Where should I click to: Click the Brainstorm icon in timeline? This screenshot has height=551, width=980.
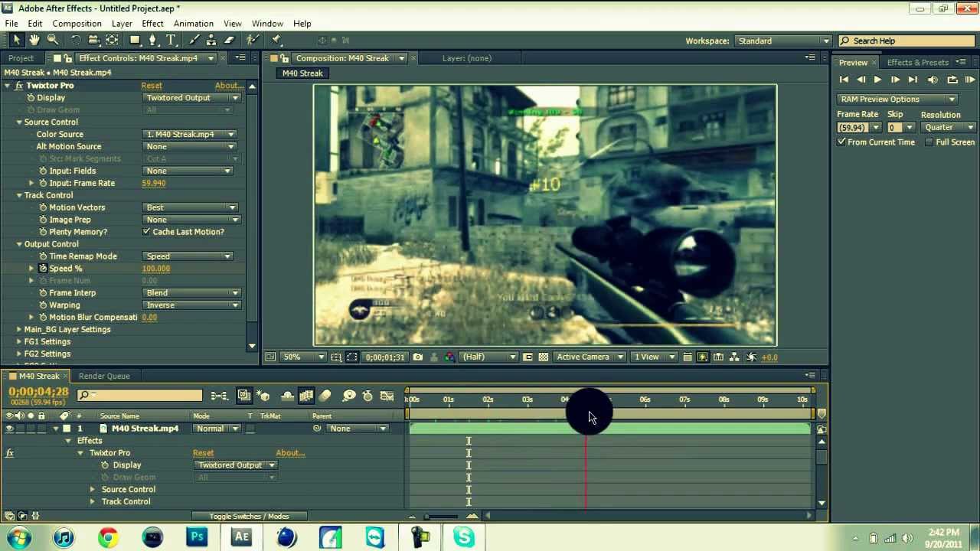[348, 396]
